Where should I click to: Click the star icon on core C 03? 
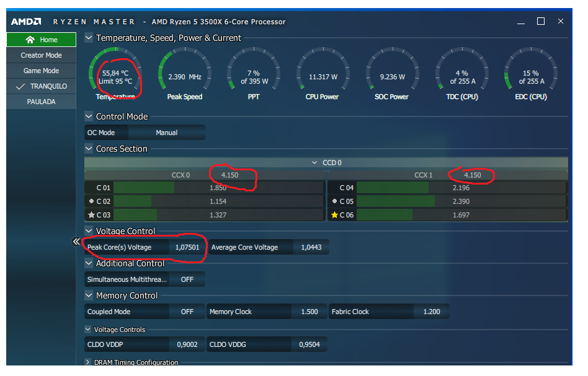click(x=91, y=215)
